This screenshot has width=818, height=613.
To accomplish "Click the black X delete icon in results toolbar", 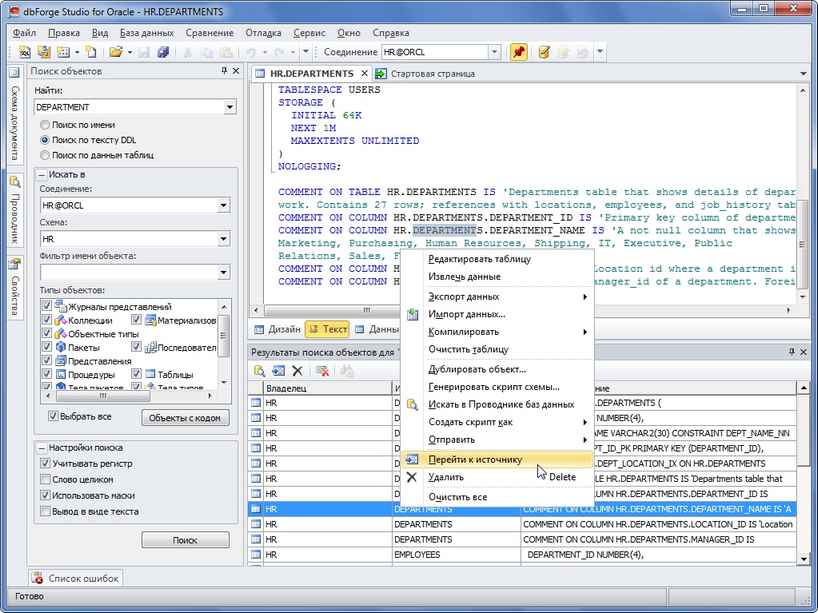I will point(297,371).
